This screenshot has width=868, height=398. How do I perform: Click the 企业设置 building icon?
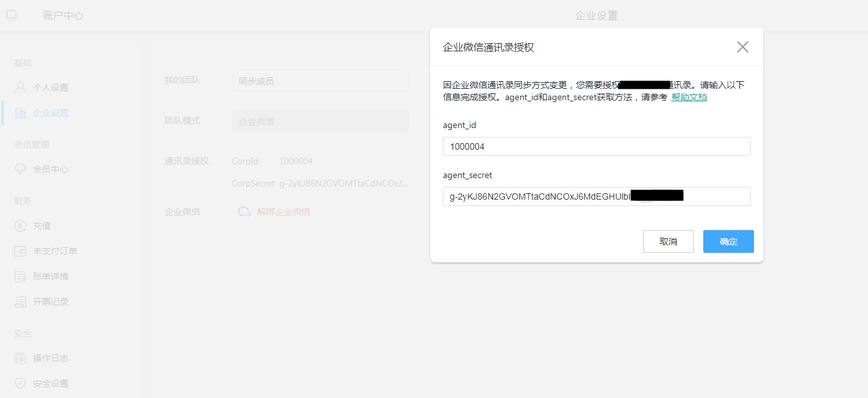coord(20,113)
